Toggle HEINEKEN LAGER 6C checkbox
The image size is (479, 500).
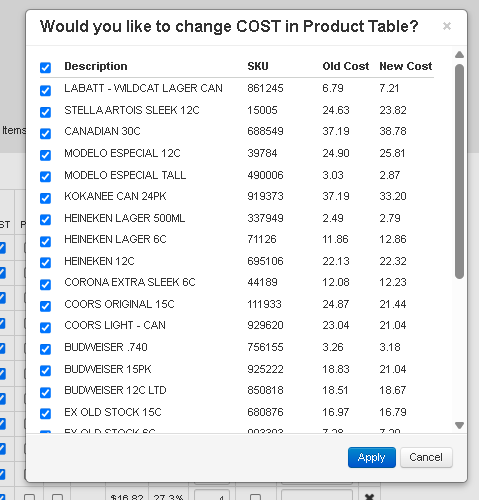(x=45, y=241)
